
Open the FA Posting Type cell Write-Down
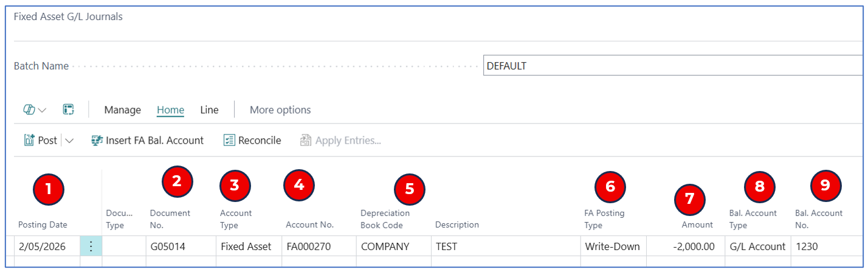[612, 246]
